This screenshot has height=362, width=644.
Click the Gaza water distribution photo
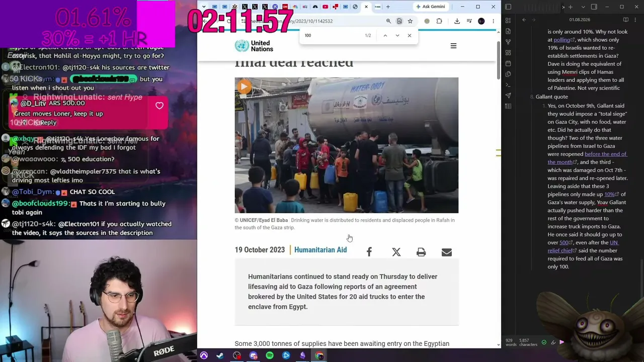tap(347, 145)
